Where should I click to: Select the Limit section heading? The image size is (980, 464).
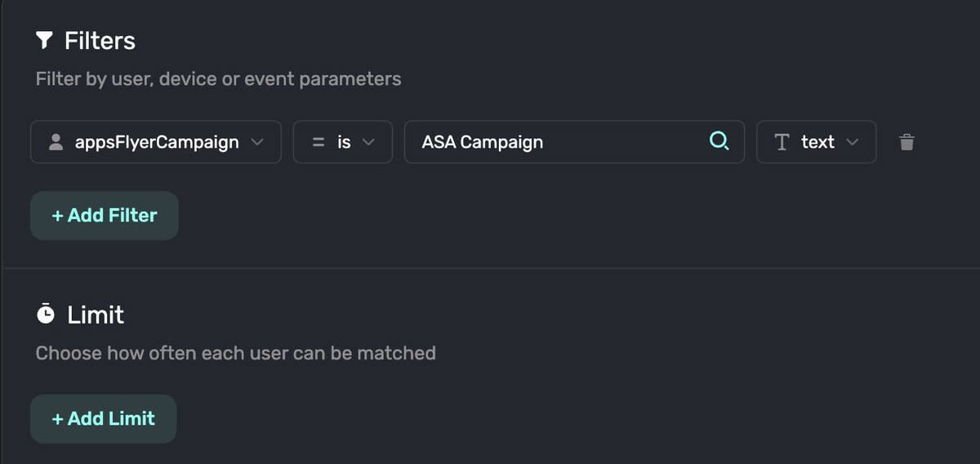(96, 315)
